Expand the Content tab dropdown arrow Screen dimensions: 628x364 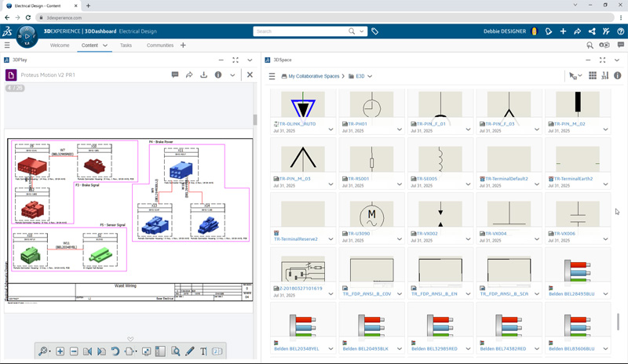(x=105, y=45)
